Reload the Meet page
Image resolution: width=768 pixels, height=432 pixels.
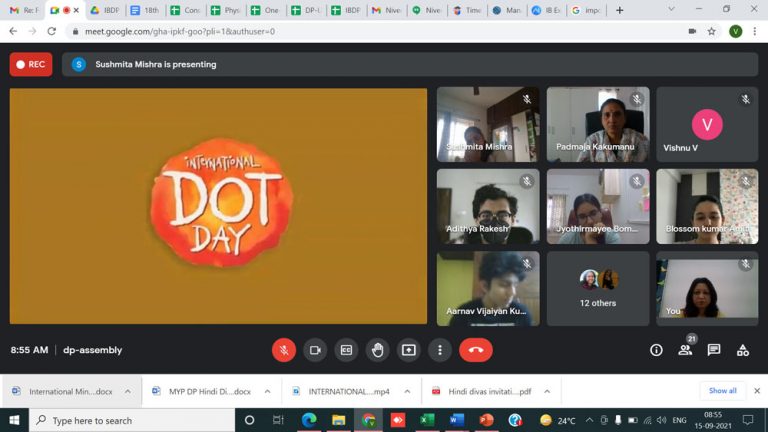[51, 31]
